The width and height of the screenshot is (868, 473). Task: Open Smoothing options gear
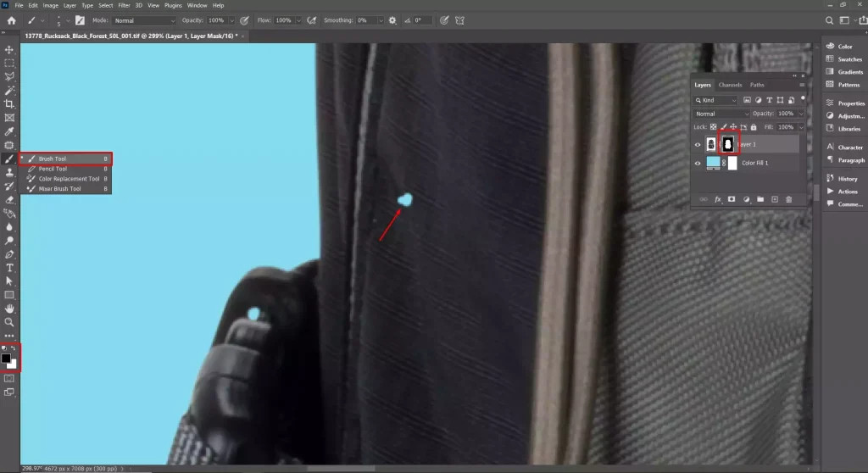[392, 20]
